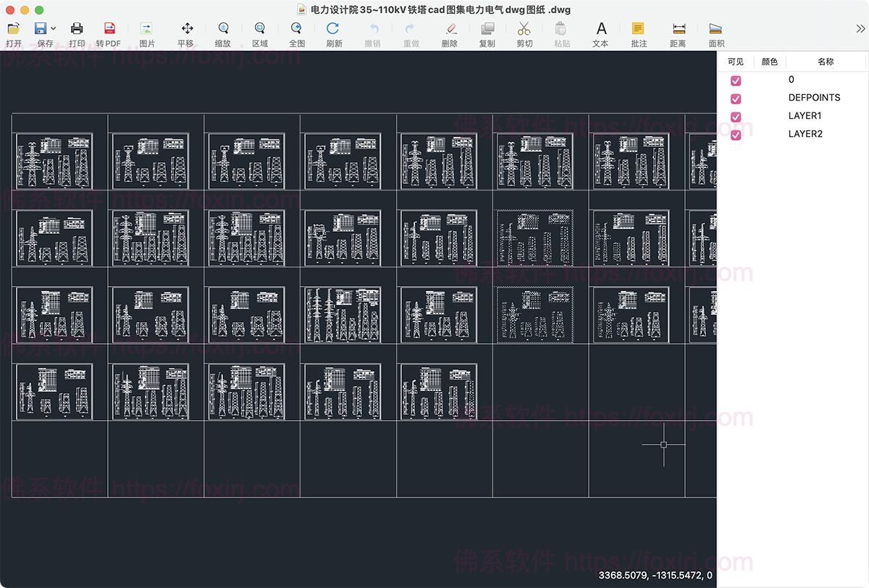
Task: Uncheck the DEFPOINTS layer visibility
Action: pos(736,98)
